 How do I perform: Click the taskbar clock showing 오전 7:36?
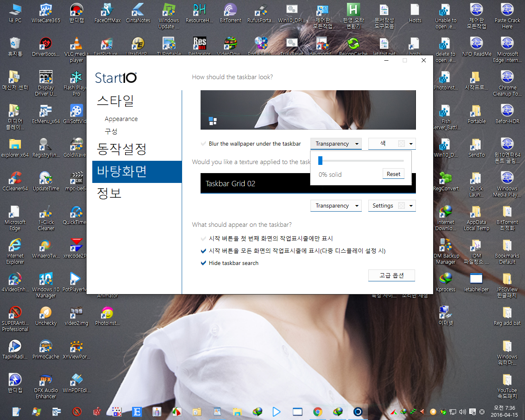click(x=504, y=411)
